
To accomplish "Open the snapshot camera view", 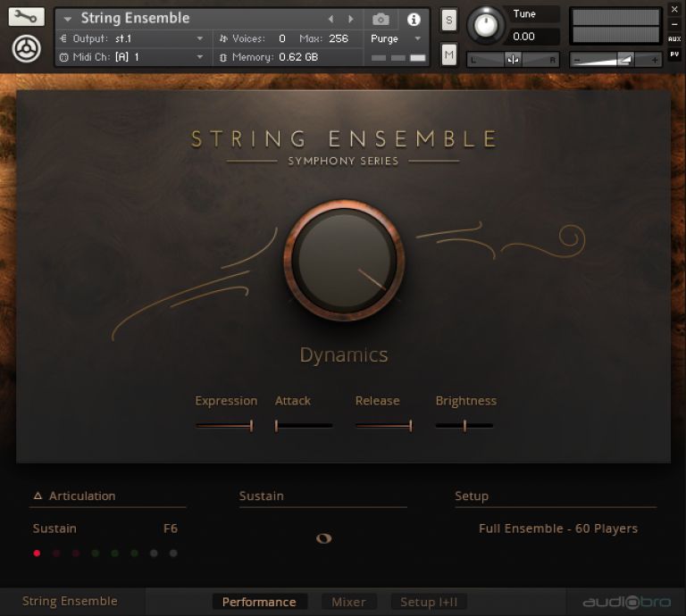I will pos(381,20).
